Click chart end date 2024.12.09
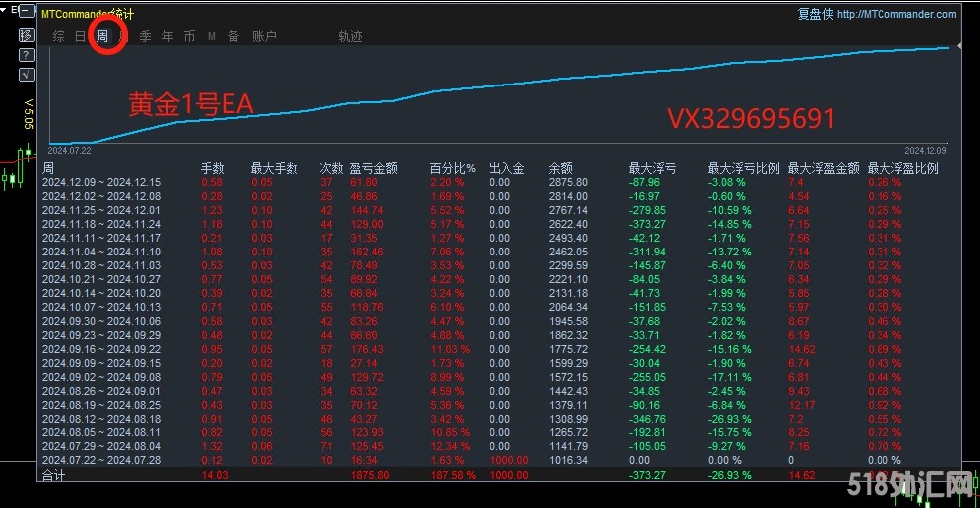The width and height of the screenshot is (980, 508). click(925, 150)
